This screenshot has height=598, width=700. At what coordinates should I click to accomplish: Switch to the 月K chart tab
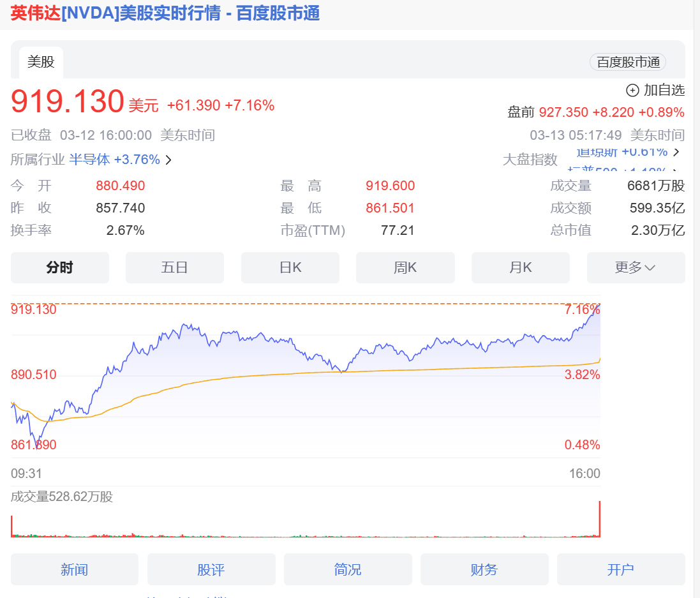521,267
